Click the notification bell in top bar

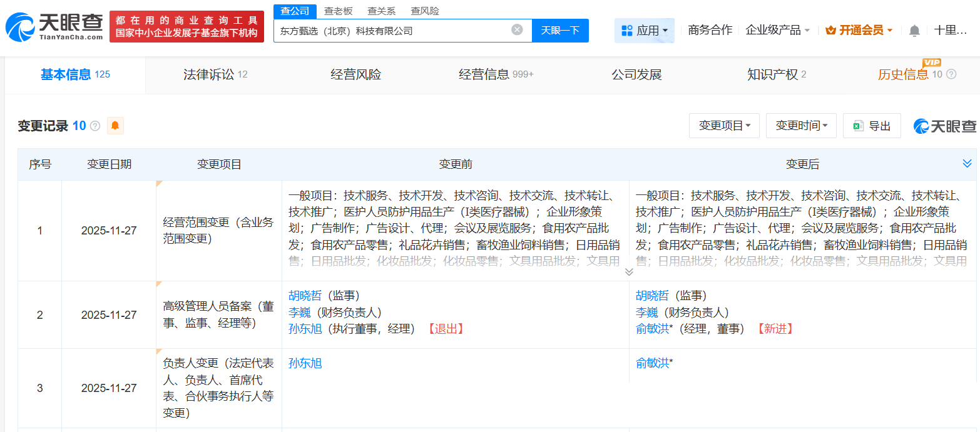click(x=914, y=31)
